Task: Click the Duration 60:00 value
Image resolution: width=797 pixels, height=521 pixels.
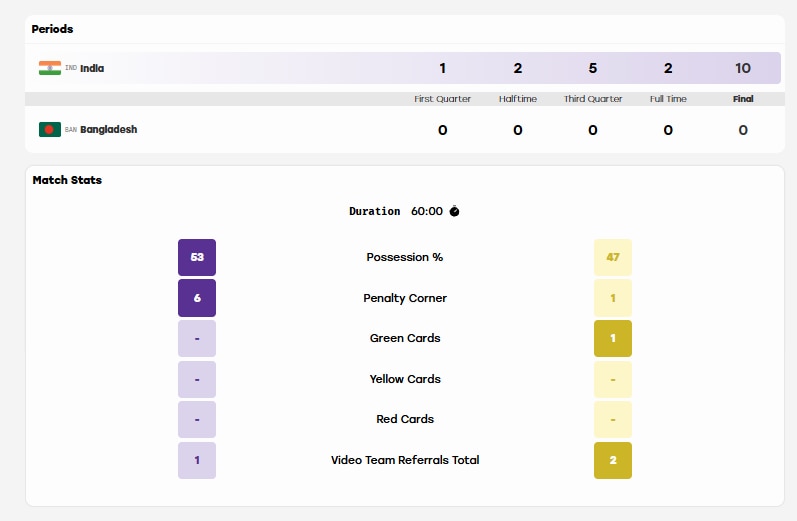Action: [427, 211]
